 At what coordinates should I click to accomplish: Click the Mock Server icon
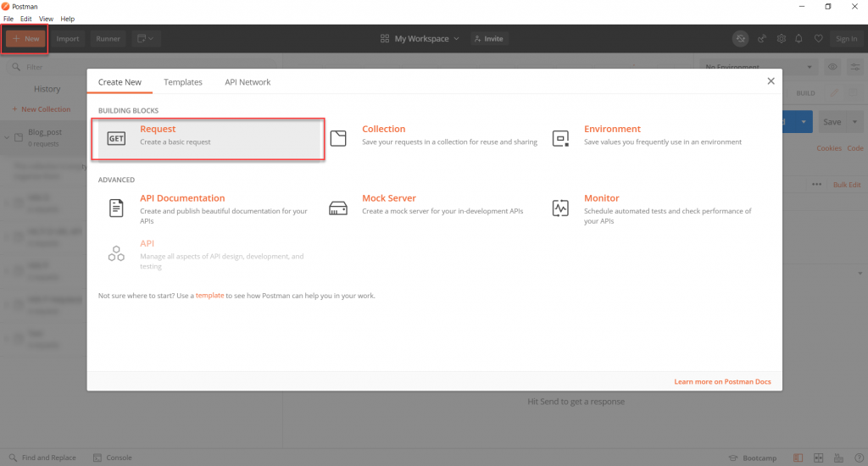tap(338, 208)
